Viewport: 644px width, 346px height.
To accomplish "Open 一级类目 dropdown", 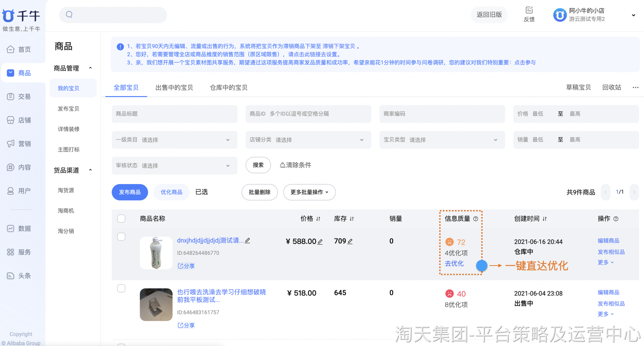I will pyautogui.click(x=174, y=140).
